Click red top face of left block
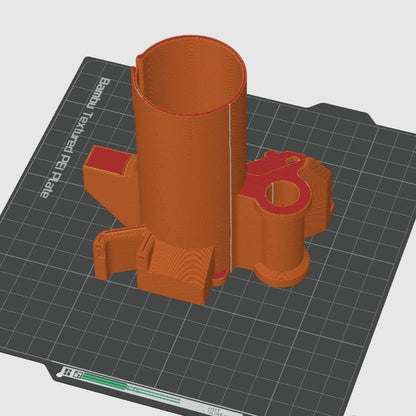The image size is (416, 416). 108,161
